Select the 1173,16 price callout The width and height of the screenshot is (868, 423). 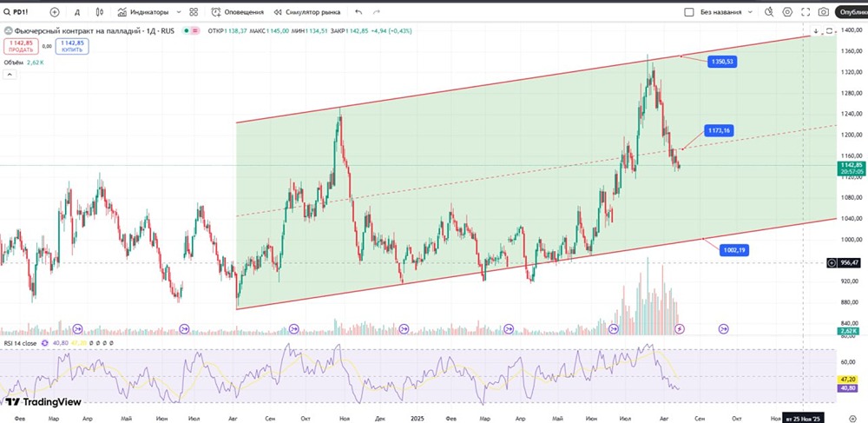pos(719,130)
